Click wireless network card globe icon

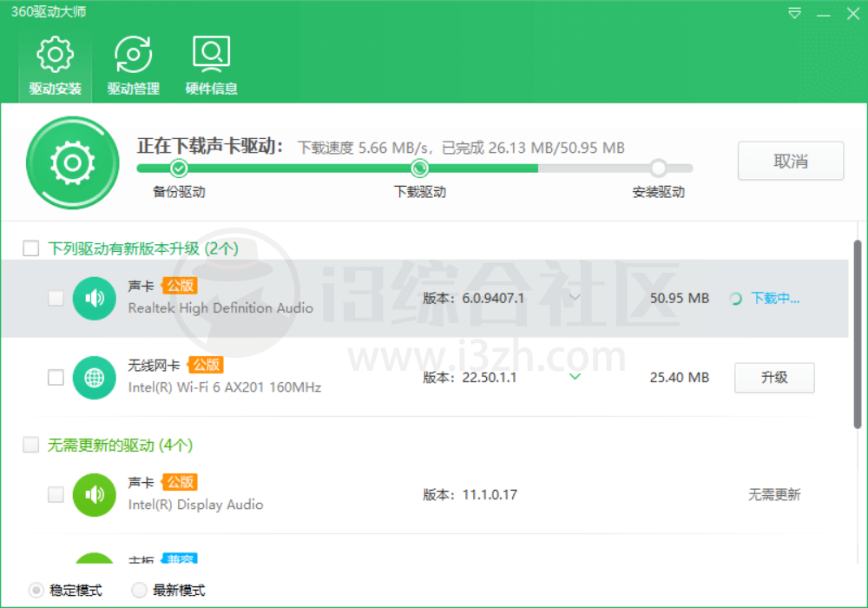(94, 378)
